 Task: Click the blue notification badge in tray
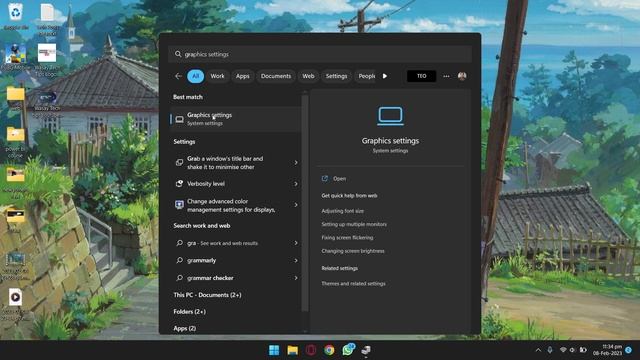coord(629,350)
